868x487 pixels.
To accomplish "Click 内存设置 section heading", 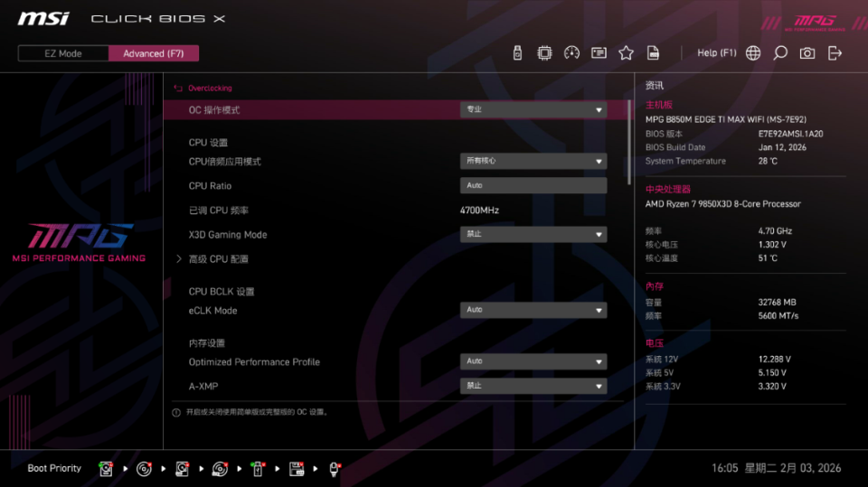I will (x=206, y=343).
